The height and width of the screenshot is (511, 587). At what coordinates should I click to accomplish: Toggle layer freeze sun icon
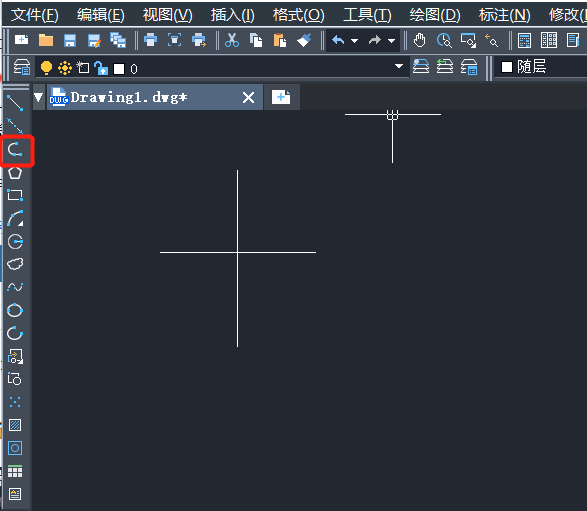65,68
